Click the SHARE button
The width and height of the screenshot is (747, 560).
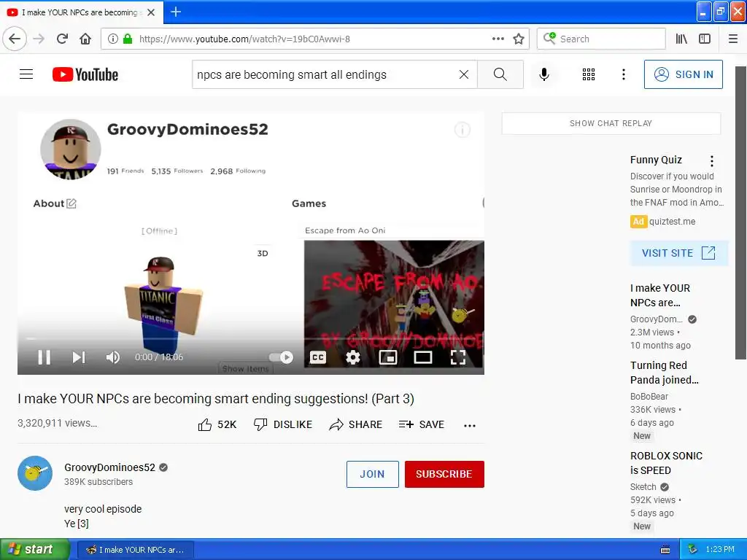[x=356, y=424]
